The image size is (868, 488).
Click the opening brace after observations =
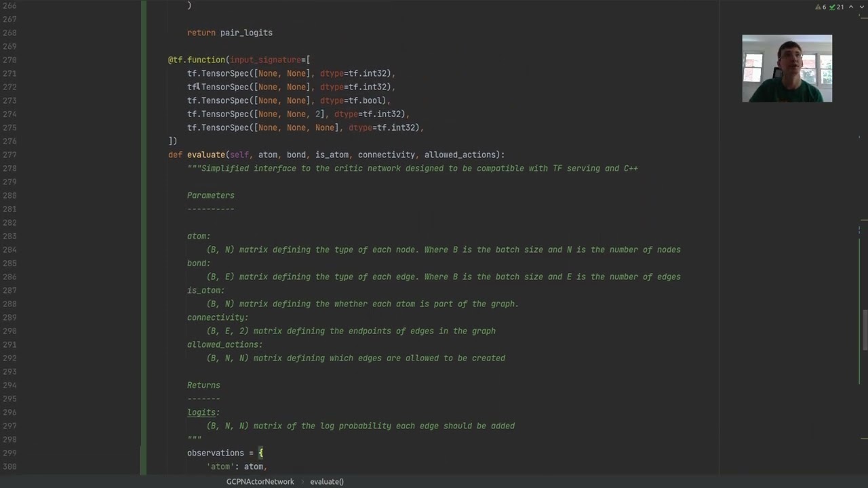(260, 453)
